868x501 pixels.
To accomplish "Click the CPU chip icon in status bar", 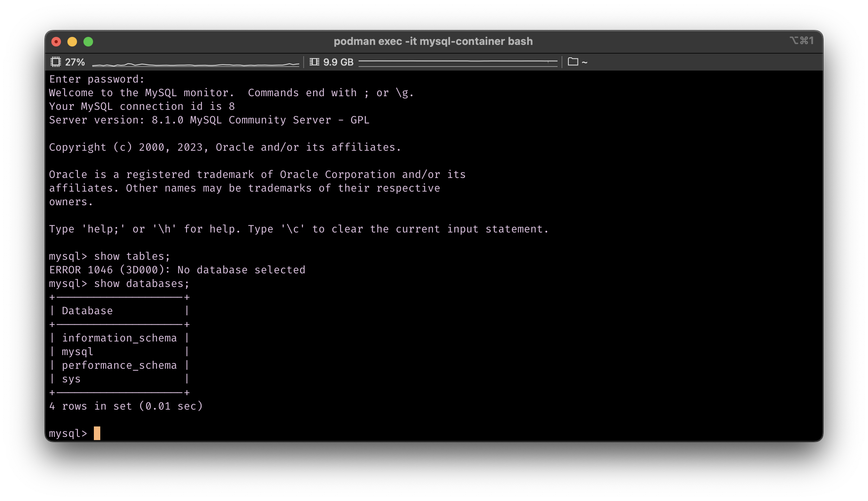I will coord(55,62).
